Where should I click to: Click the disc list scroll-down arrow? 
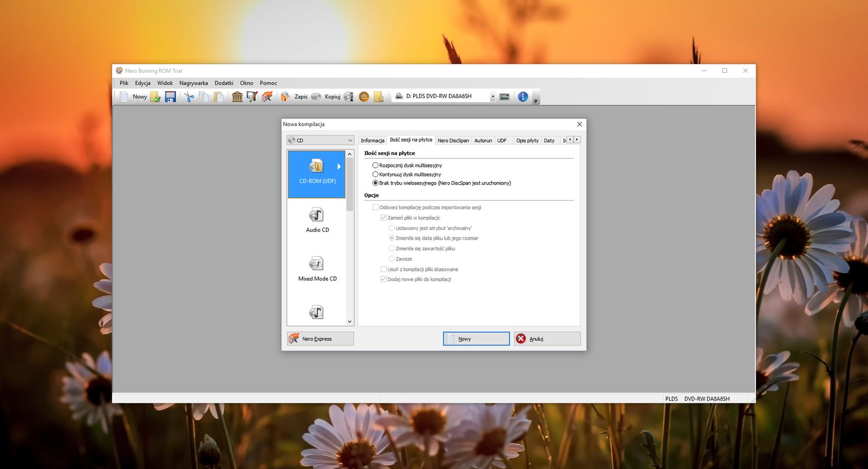(x=350, y=322)
